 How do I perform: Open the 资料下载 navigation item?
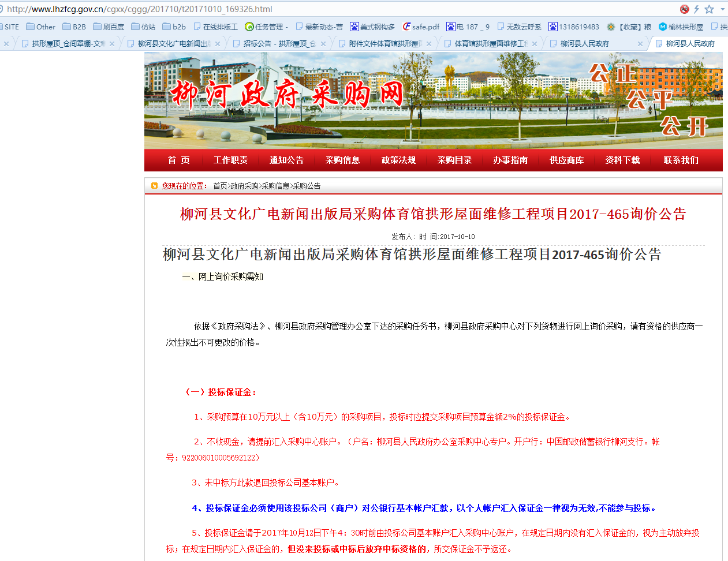point(622,160)
